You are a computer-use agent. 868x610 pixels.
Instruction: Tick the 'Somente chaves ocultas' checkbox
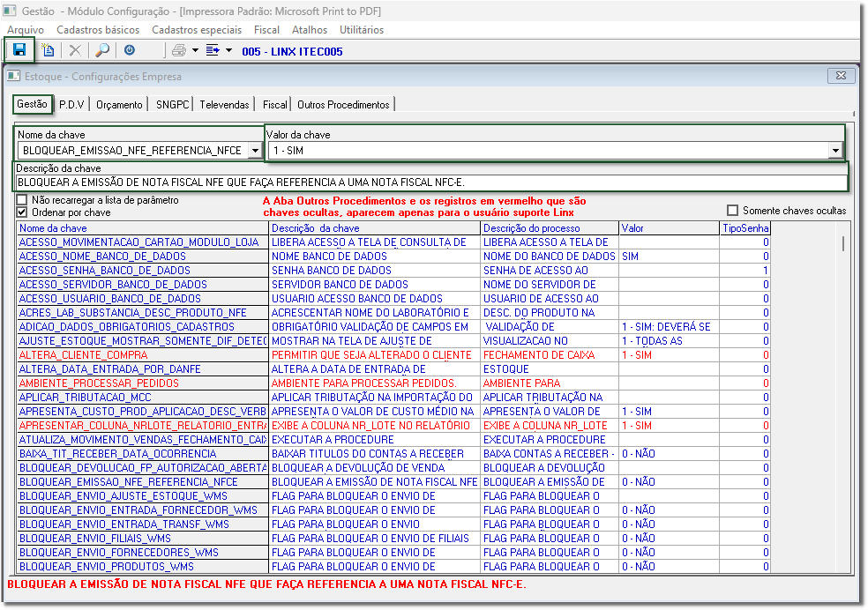pyautogui.click(x=733, y=211)
